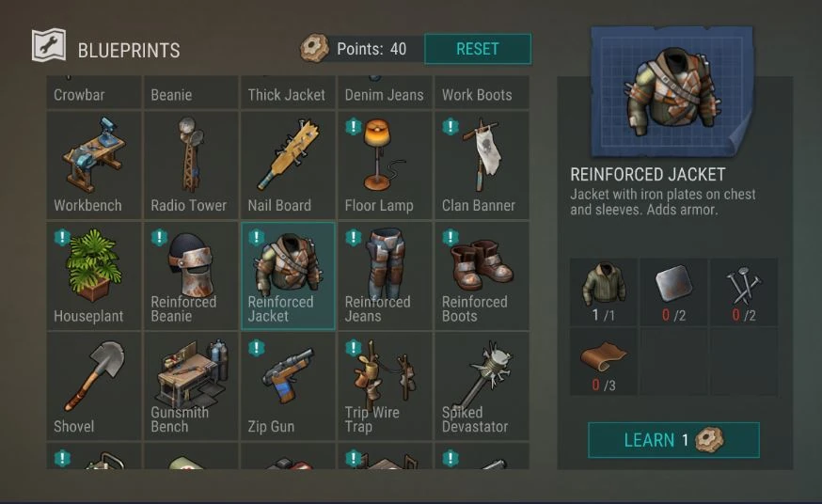This screenshot has width=822, height=504.
Task: Learn the Reinforced Jacket blueprint
Action: [673, 440]
